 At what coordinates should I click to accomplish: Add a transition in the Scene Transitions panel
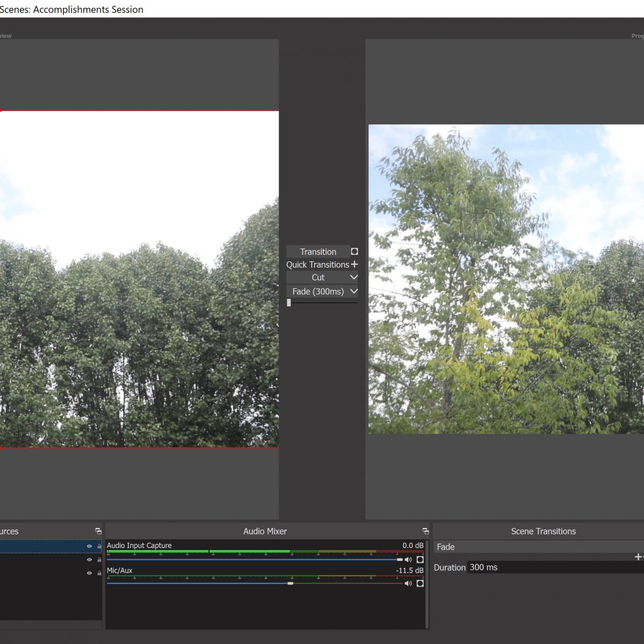pos(638,557)
